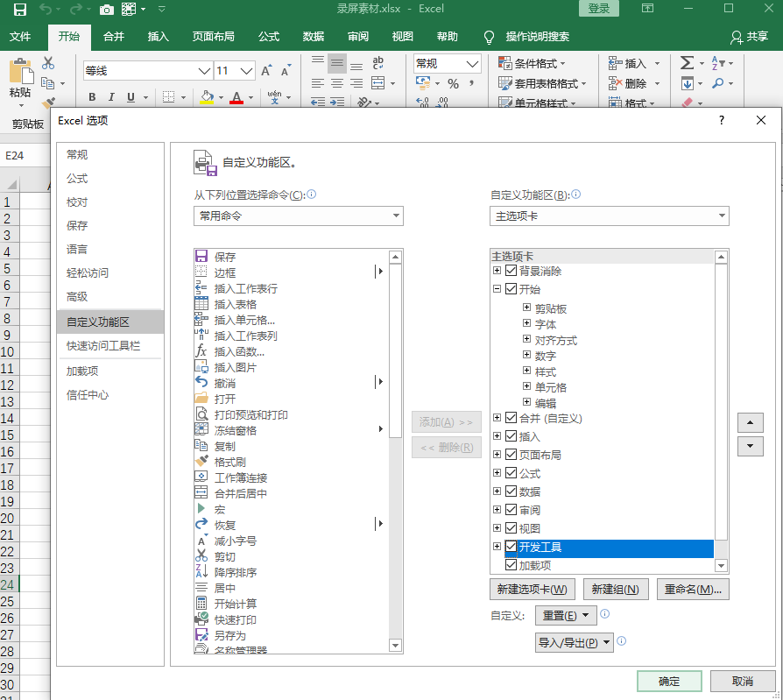Screen dimensions: 783x700
Task: Toggle the 开发工具 checkbox
Action: pyautogui.click(x=511, y=547)
